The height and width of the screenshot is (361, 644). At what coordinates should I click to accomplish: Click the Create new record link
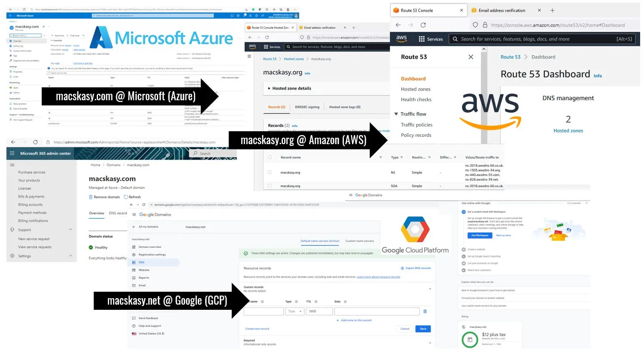pyautogui.click(x=257, y=329)
